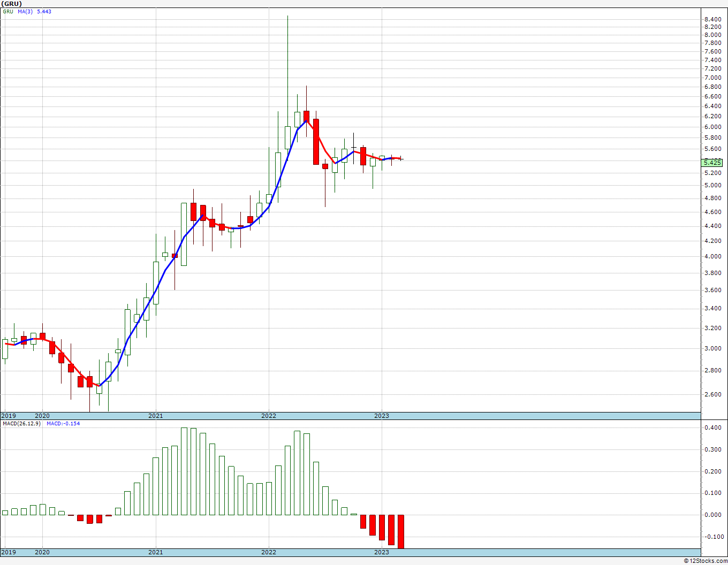Image resolution: width=728 pixels, height=565 pixels.
Task: Click the (GRU) chart title
Action: pyautogui.click(x=11, y=3)
